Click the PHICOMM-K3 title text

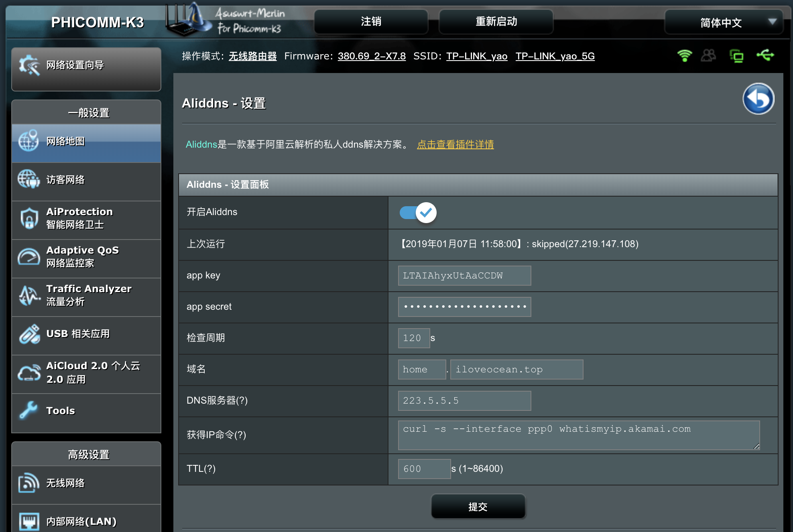click(x=98, y=22)
